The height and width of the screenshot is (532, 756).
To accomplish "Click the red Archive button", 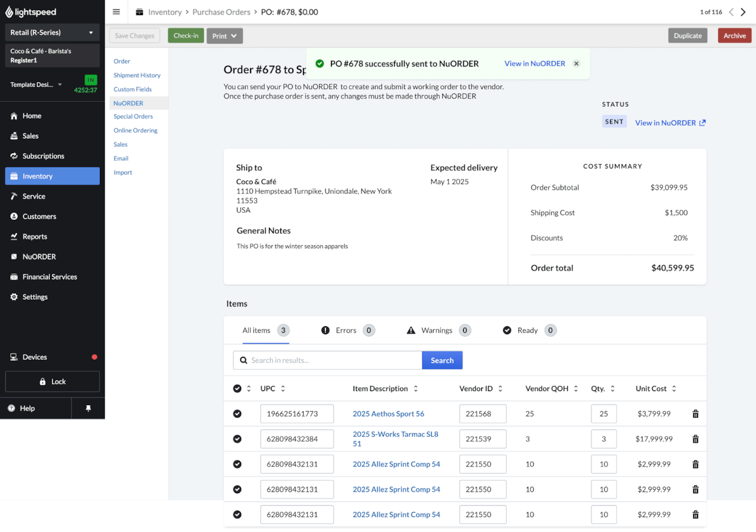I will [x=734, y=36].
